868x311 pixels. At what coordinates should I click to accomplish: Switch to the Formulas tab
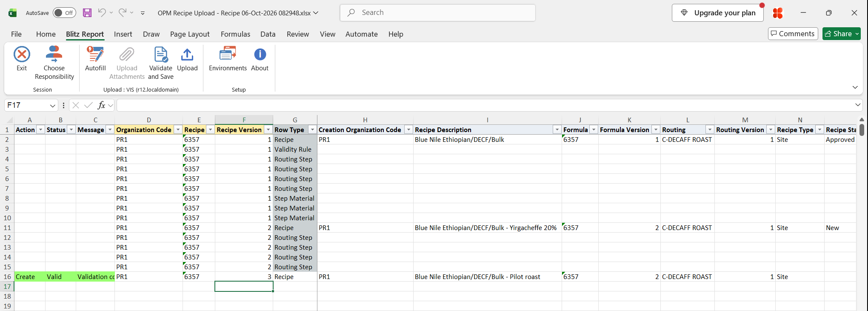pyautogui.click(x=235, y=34)
